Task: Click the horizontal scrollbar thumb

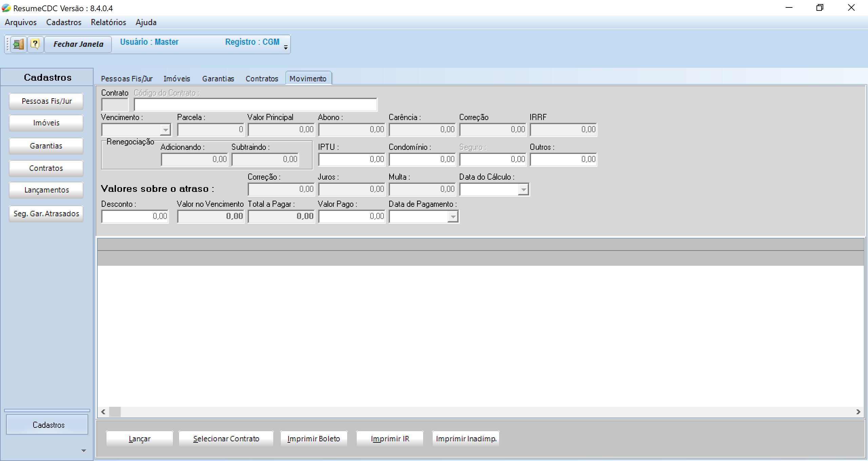Action: 115,412
